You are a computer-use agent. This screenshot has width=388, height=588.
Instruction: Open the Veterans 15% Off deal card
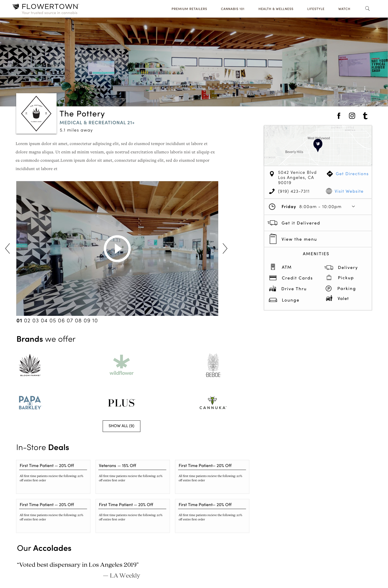coord(132,476)
